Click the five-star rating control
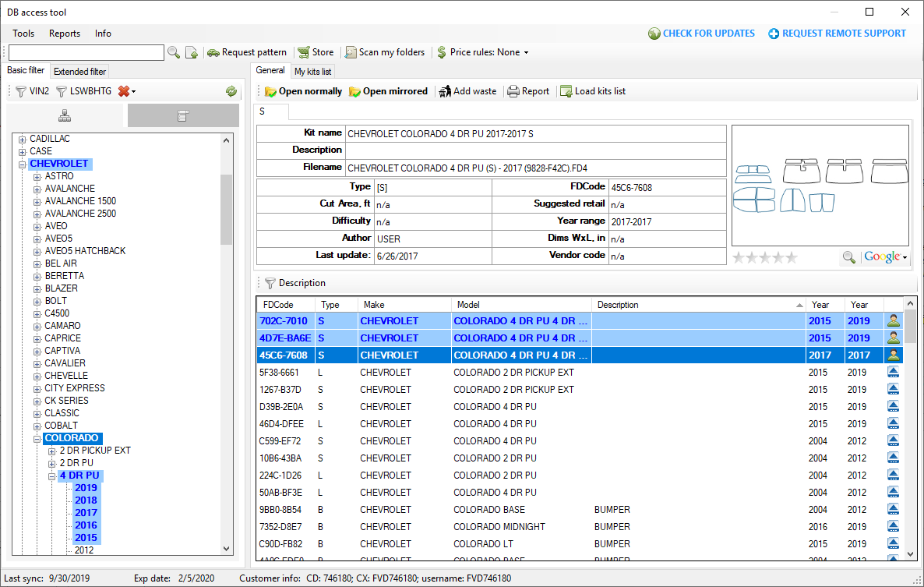This screenshot has height=587, width=924. [x=764, y=257]
